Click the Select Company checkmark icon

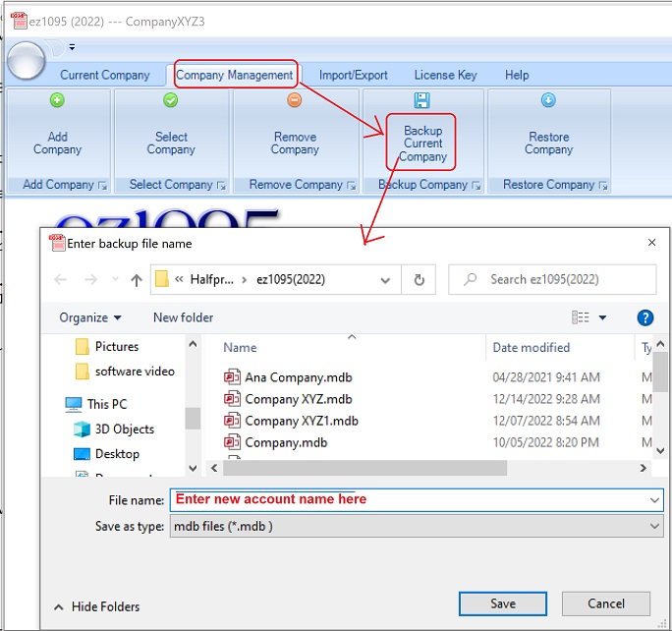pos(171,100)
